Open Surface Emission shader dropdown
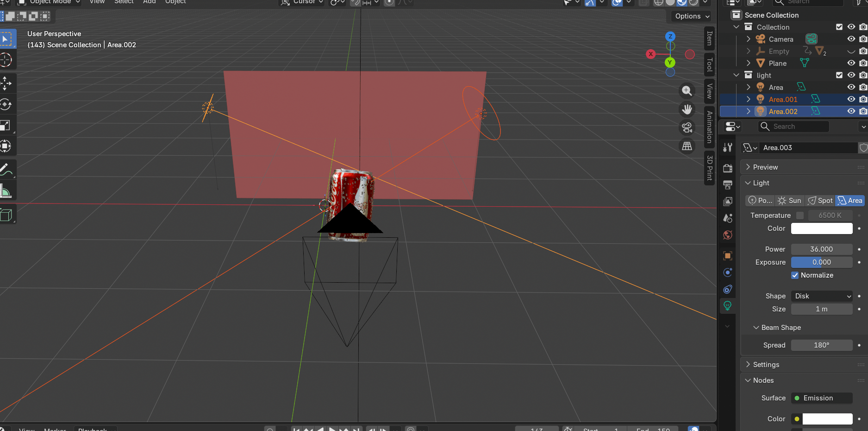Viewport: 868px width, 431px height. tap(822, 398)
